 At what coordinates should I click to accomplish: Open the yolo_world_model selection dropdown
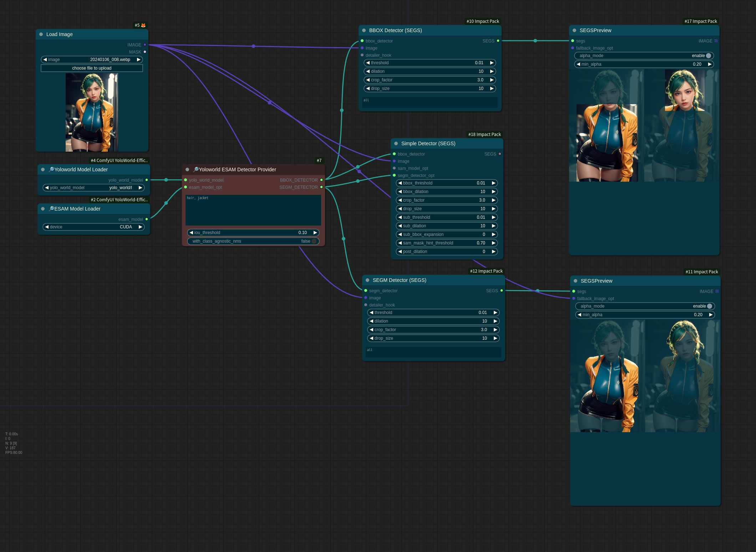pyautogui.click(x=93, y=188)
